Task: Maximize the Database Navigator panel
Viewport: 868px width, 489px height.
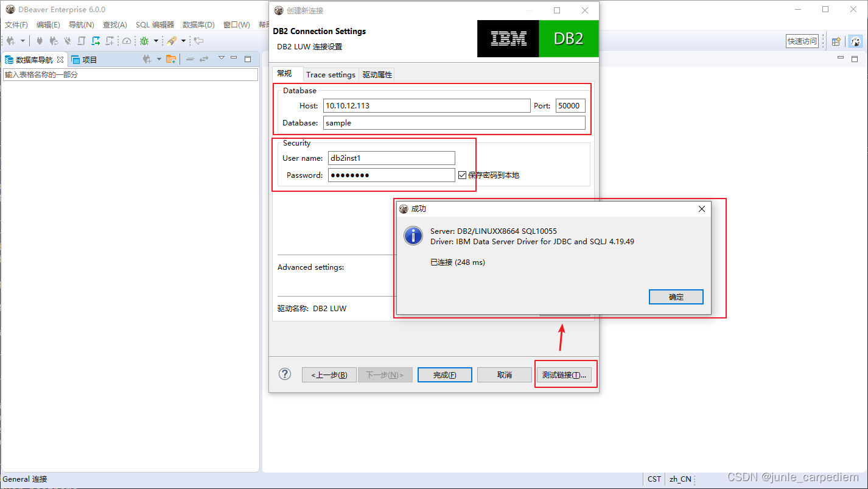Action: [x=248, y=58]
